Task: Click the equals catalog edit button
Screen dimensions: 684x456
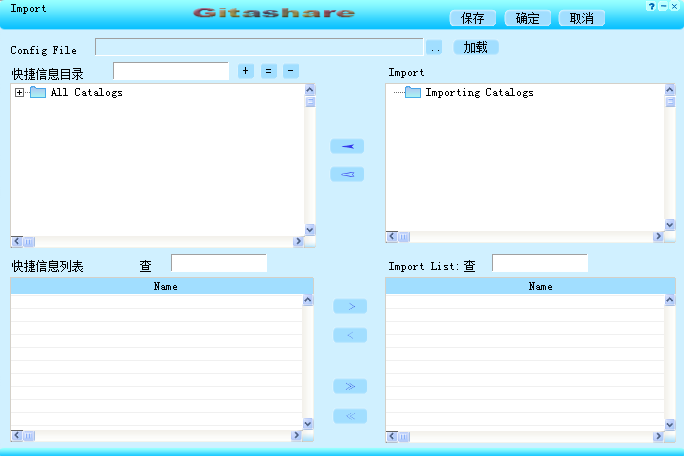Action: click(268, 71)
